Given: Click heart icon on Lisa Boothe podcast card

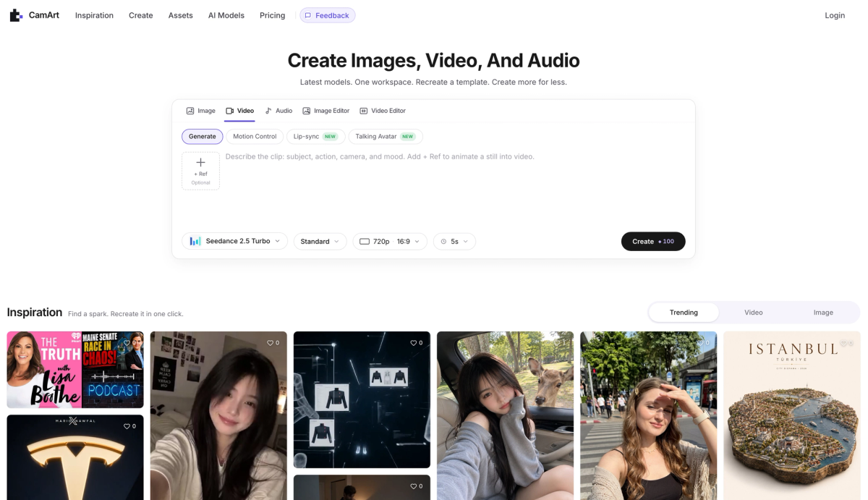Looking at the screenshot, I should click(127, 343).
